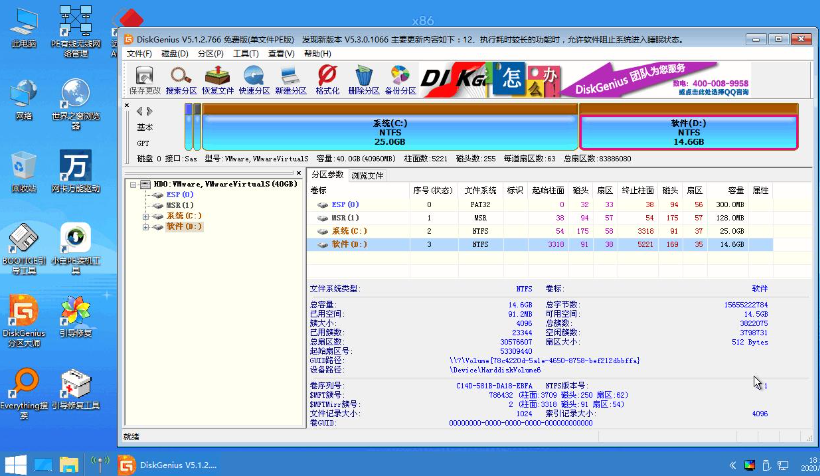The width and height of the screenshot is (820, 476).
Task: Click the Delete Partition (删除分区) icon
Action: coord(364,80)
